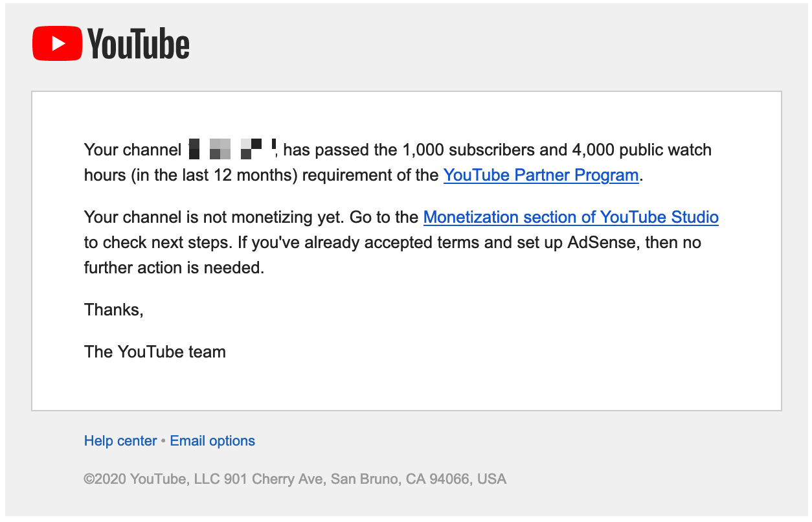Viewport: 812px width, 522px height.
Task: Open Monetization section of YouTube Studio link
Action: (x=570, y=217)
